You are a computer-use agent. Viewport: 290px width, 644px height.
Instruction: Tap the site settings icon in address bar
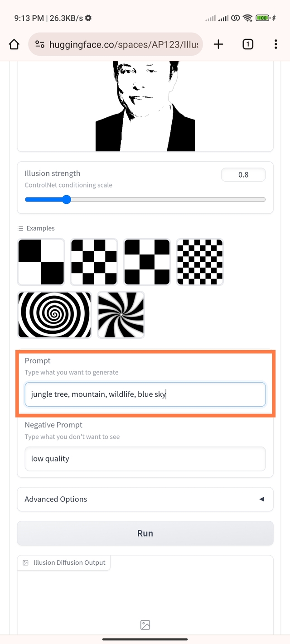[40, 44]
